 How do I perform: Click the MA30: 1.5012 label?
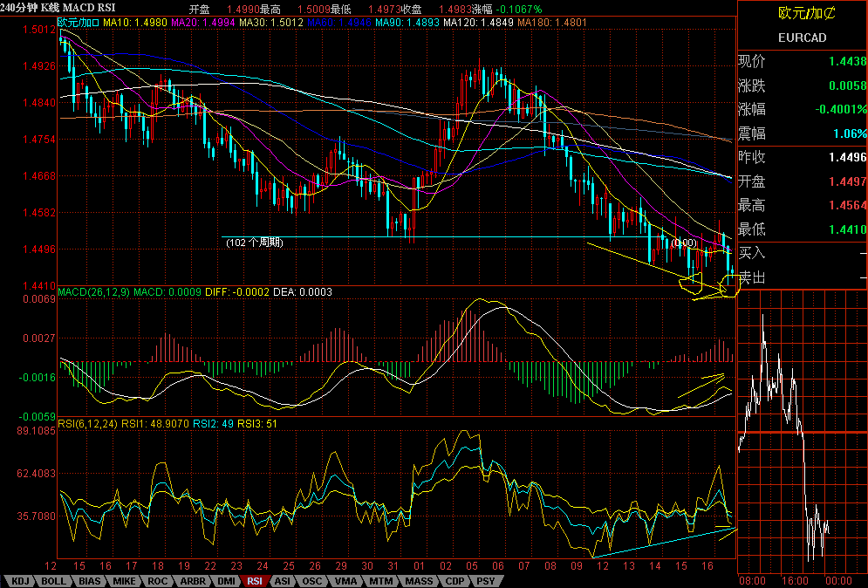point(270,23)
